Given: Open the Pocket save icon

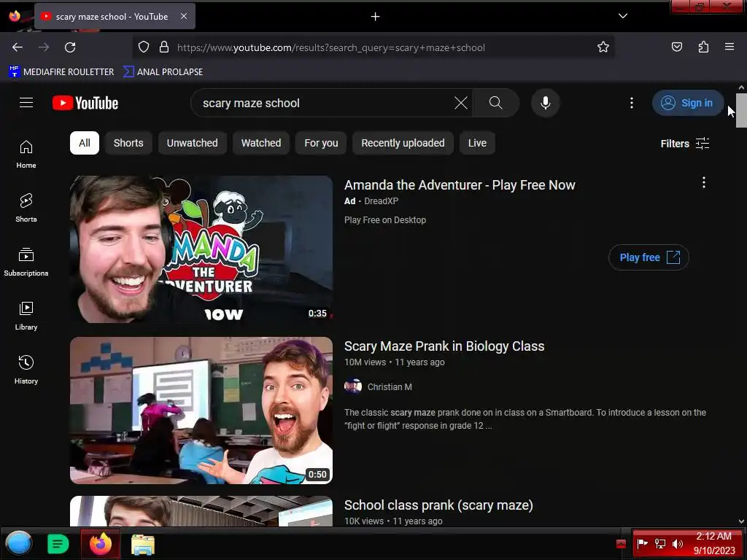Looking at the screenshot, I should point(677,47).
